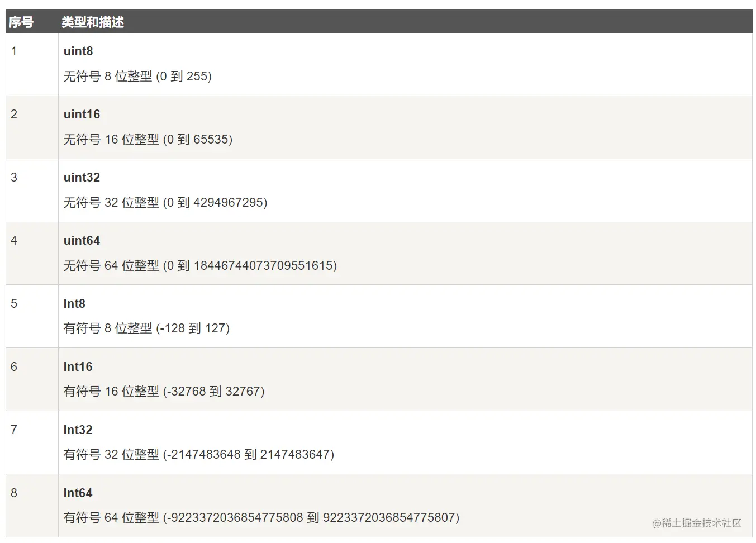
Task: Select the uint8 type name
Action: [x=78, y=51]
